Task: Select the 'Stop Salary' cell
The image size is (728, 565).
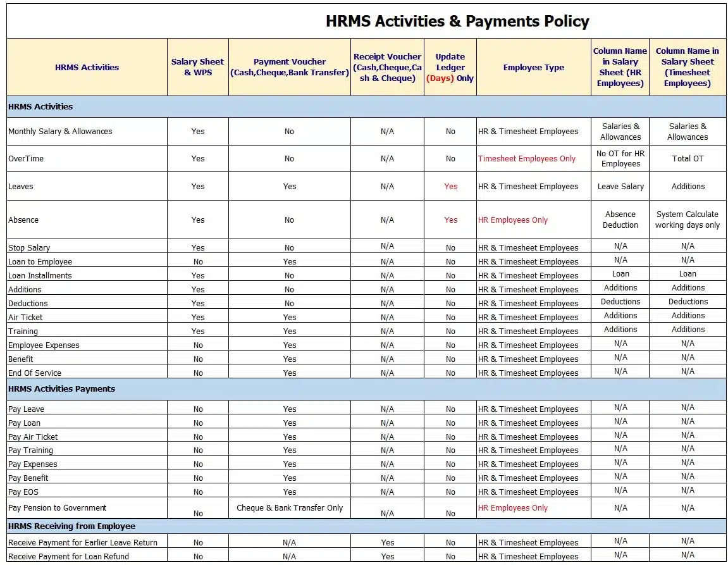Action: 87,247
